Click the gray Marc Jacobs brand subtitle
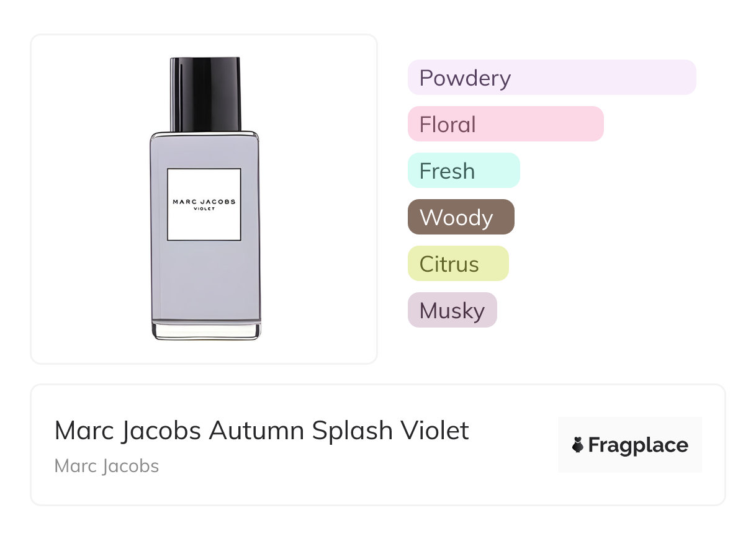This screenshot has width=756, height=536. 107,466
